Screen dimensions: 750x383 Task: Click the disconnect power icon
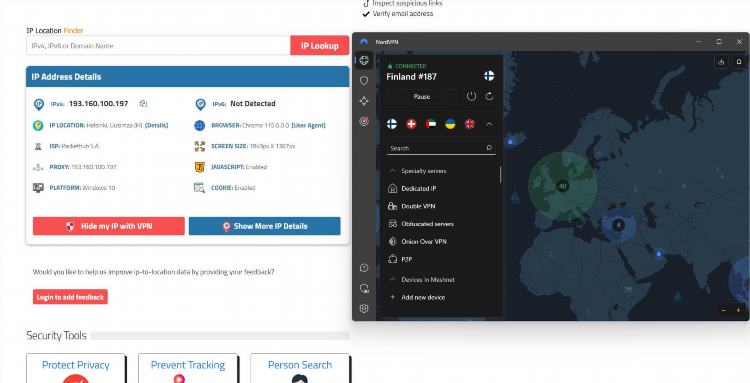tap(471, 97)
